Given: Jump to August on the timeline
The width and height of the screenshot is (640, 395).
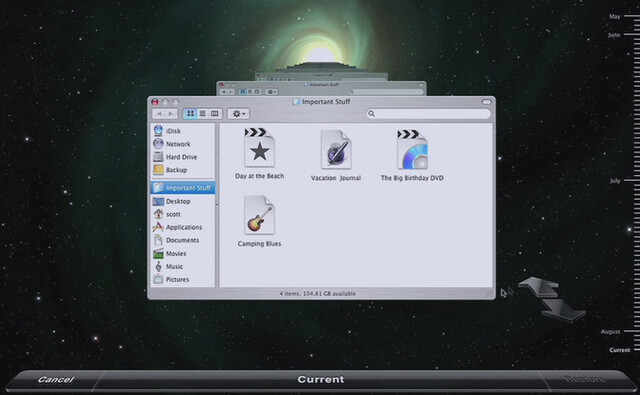Looking at the screenshot, I should point(611,331).
